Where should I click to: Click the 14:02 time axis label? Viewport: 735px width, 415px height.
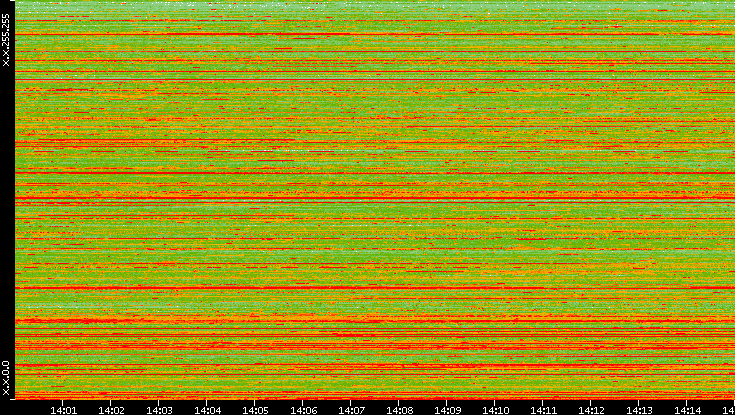pyautogui.click(x=112, y=410)
